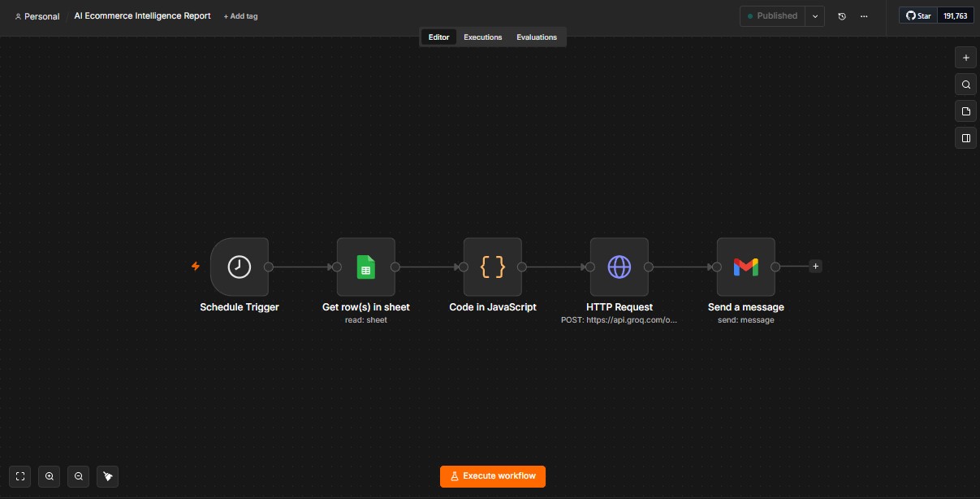Open the Google Sheets Get rows node
Image resolution: width=980 pixels, height=499 pixels.
pos(365,267)
